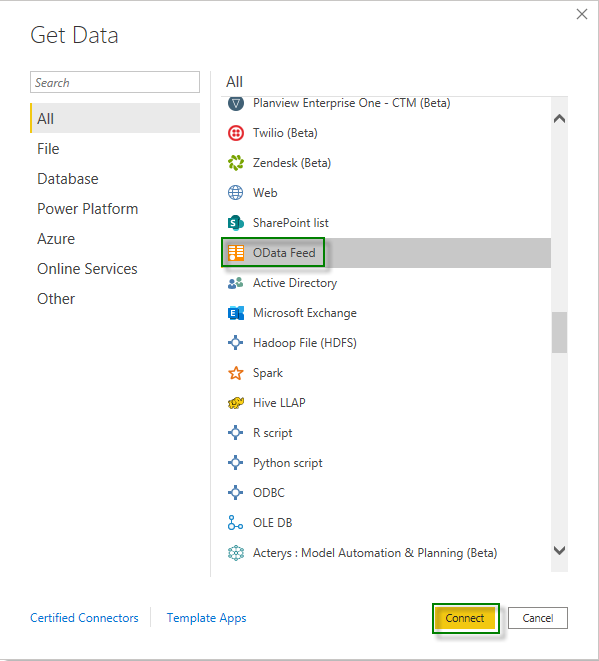Click the Connect button
This screenshot has width=599, height=661.
click(465, 618)
